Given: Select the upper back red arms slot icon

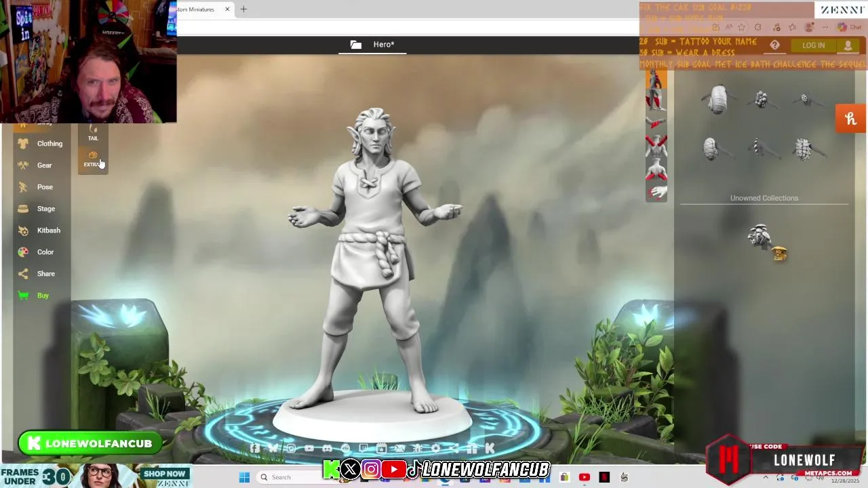Looking at the screenshot, I should pyautogui.click(x=656, y=145).
